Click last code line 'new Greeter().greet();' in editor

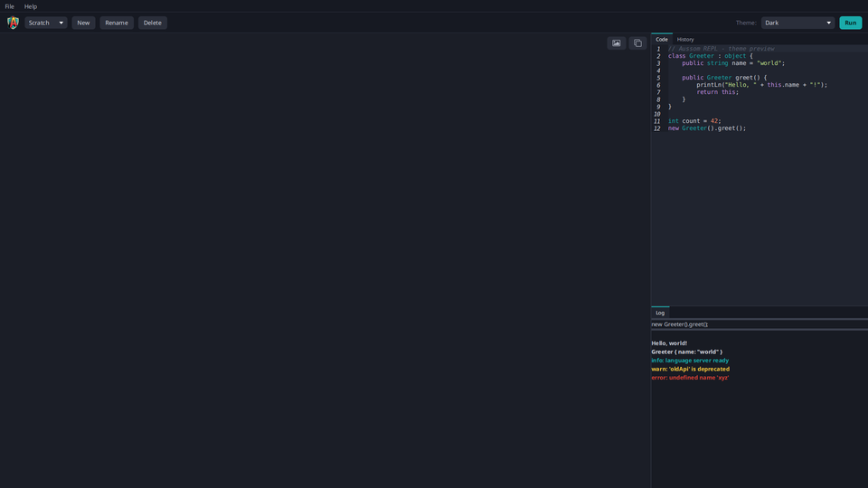point(707,127)
